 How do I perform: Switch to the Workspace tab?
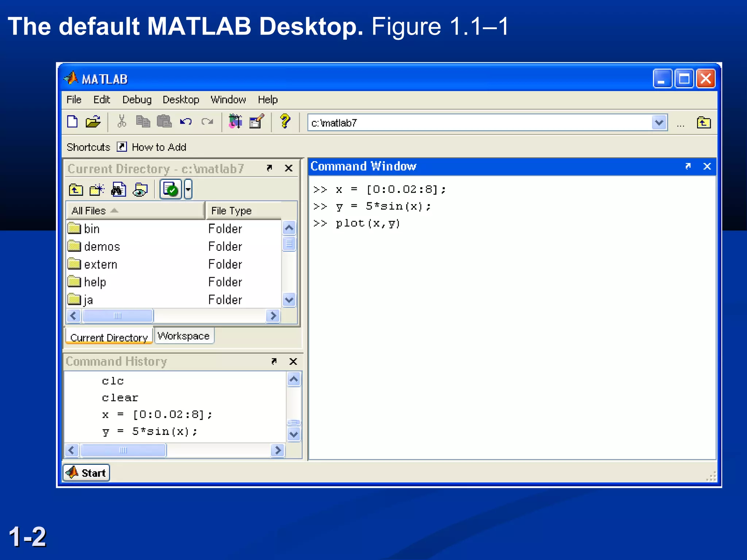pyautogui.click(x=184, y=335)
